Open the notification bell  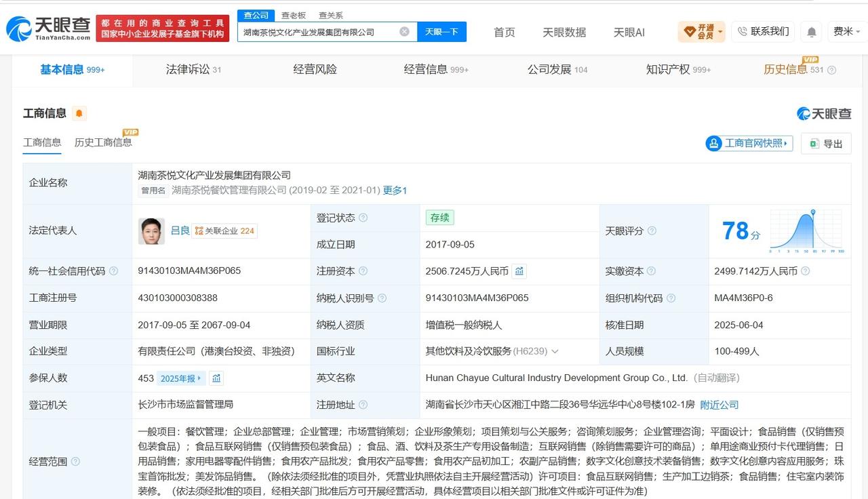point(811,32)
